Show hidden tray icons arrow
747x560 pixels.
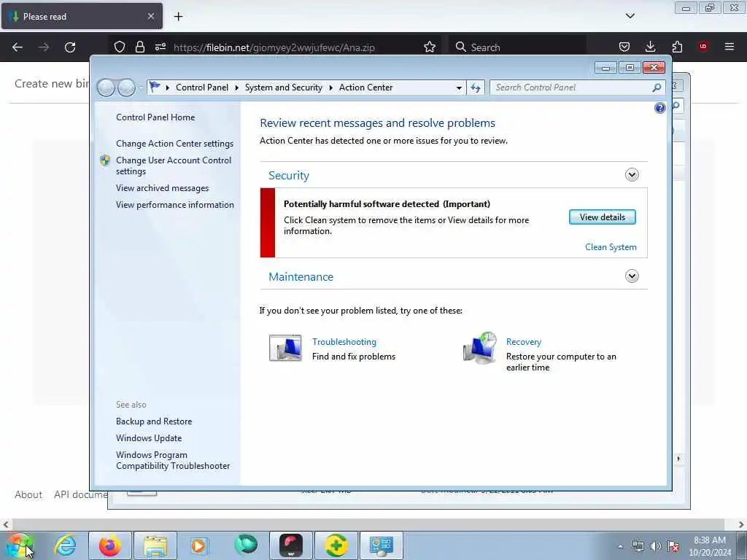[x=620, y=546]
